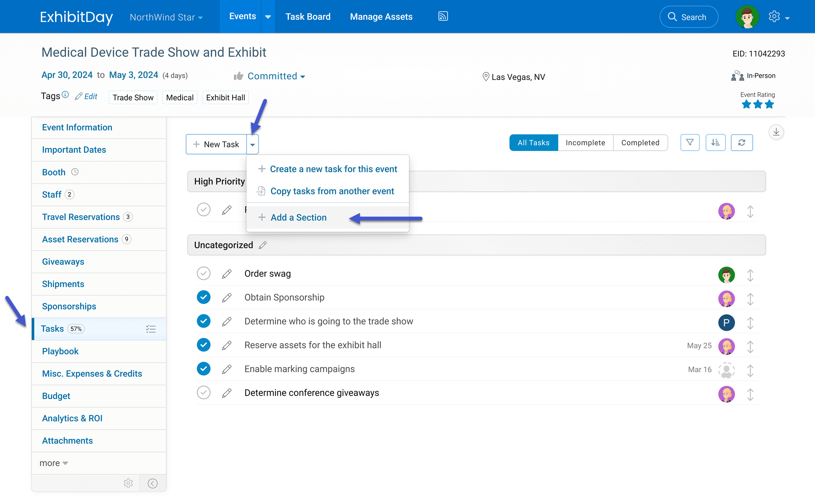The image size is (815, 504).
Task: Click the Completed tasks filter tab
Action: [x=640, y=142]
